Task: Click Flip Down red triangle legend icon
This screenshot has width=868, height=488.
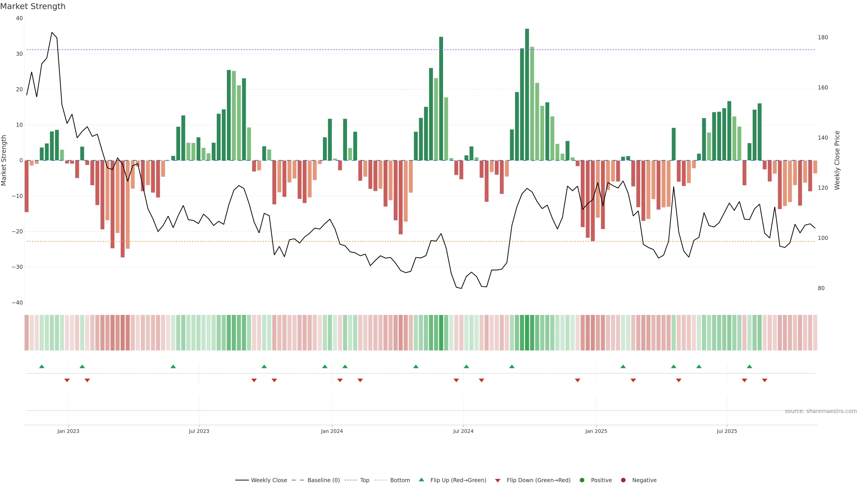Action: click(498, 481)
